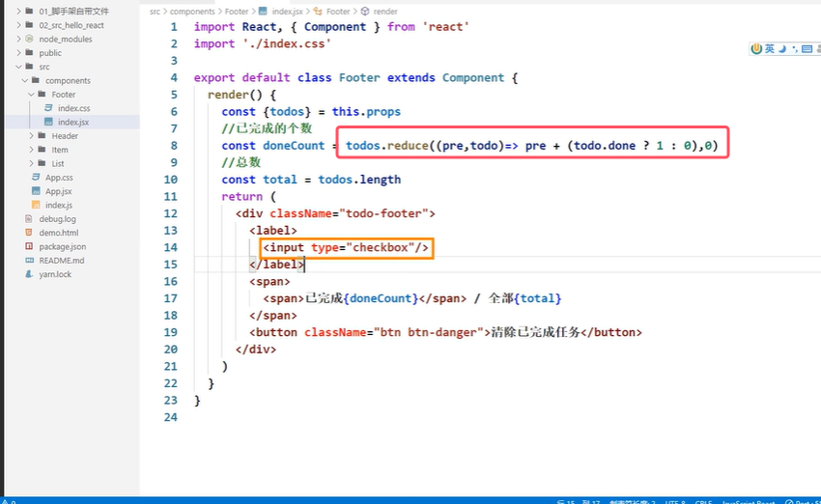Click line number 24 in the gutter
821x504 pixels.
(171, 417)
